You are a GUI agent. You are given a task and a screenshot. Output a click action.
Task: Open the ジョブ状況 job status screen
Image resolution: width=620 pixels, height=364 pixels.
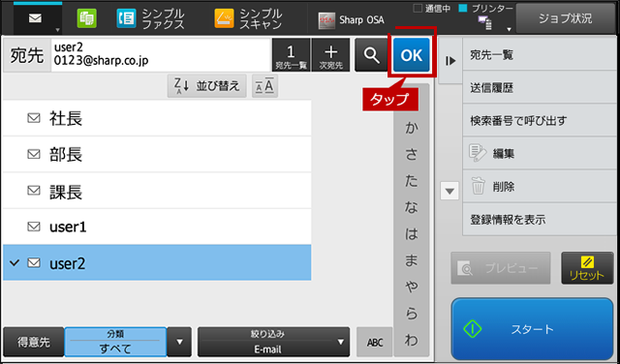566,18
